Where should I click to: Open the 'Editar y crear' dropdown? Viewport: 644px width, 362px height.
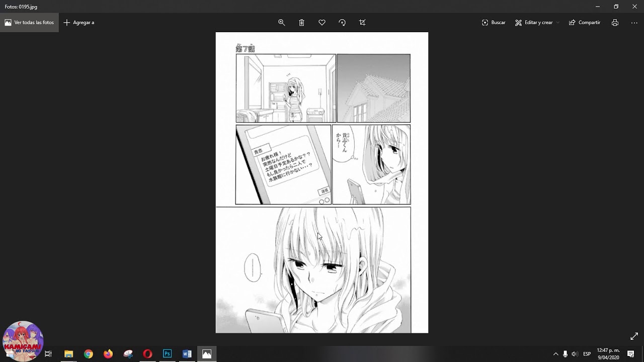click(537, 23)
